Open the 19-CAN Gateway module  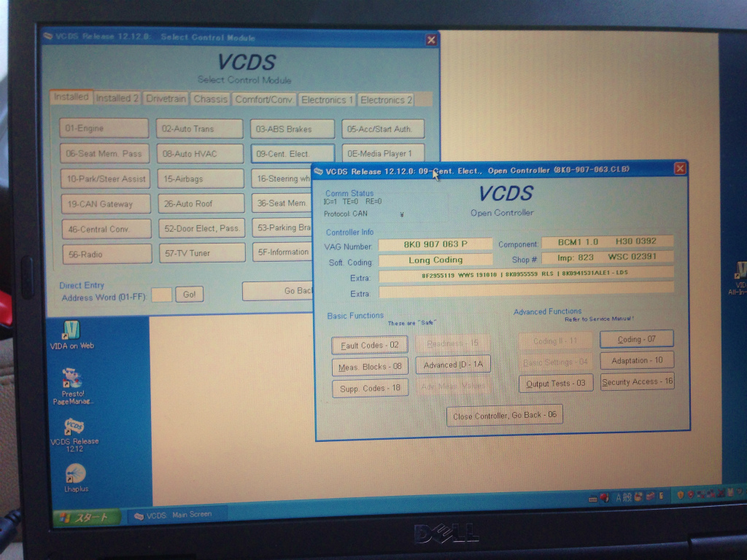tap(106, 204)
